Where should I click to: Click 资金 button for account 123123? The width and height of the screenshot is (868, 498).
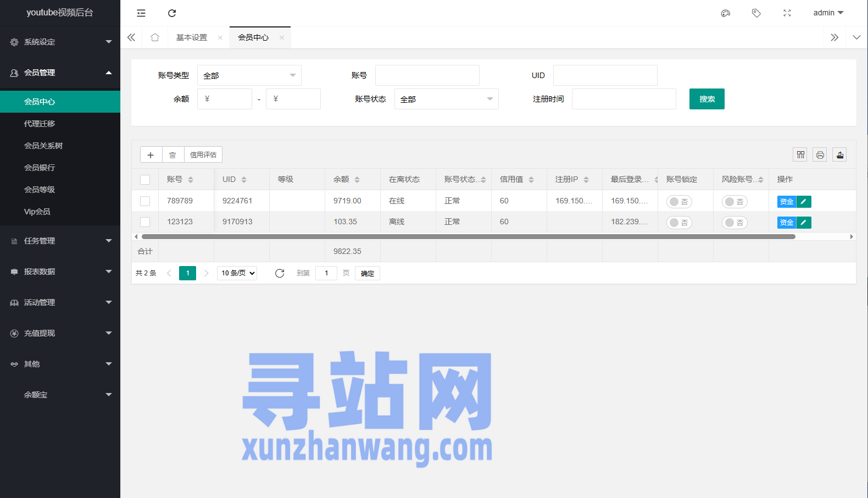pyautogui.click(x=787, y=223)
